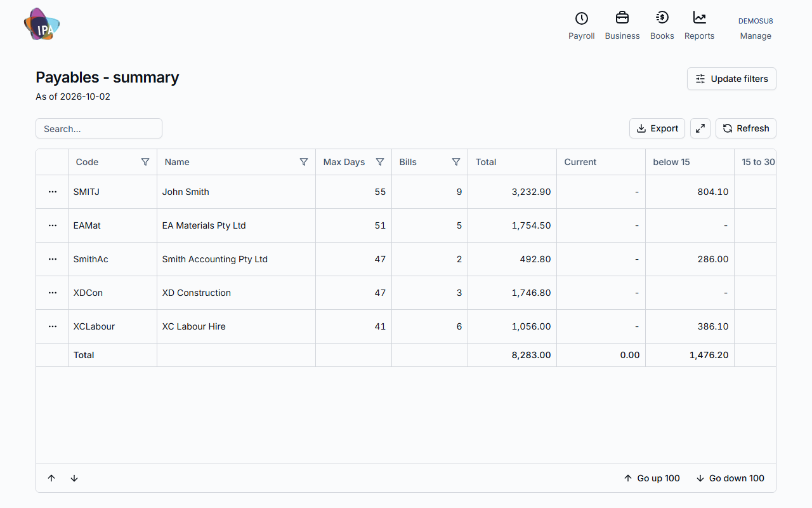Open the Payroll menu
This screenshot has width=812, height=508.
pyautogui.click(x=582, y=26)
